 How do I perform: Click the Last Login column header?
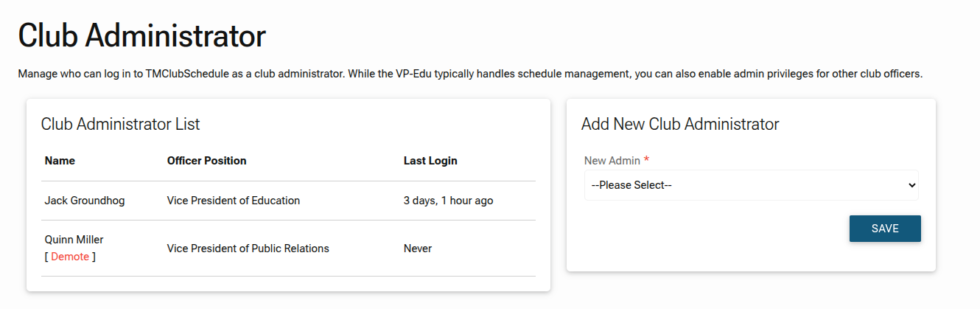430,161
